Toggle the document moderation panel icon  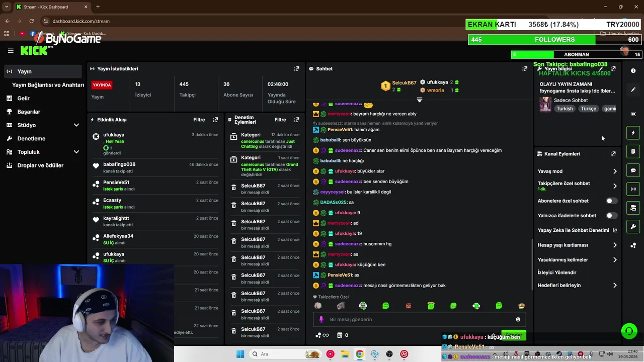click(633, 151)
